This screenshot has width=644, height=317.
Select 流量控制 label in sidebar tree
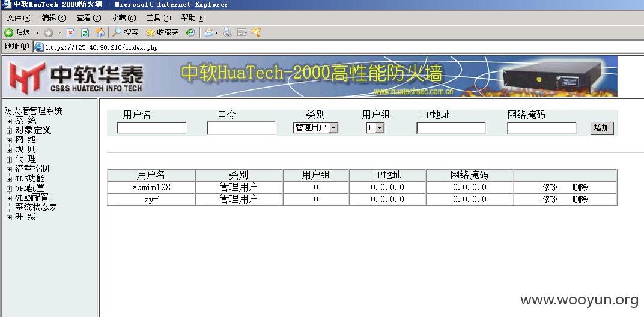click(32, 169)
